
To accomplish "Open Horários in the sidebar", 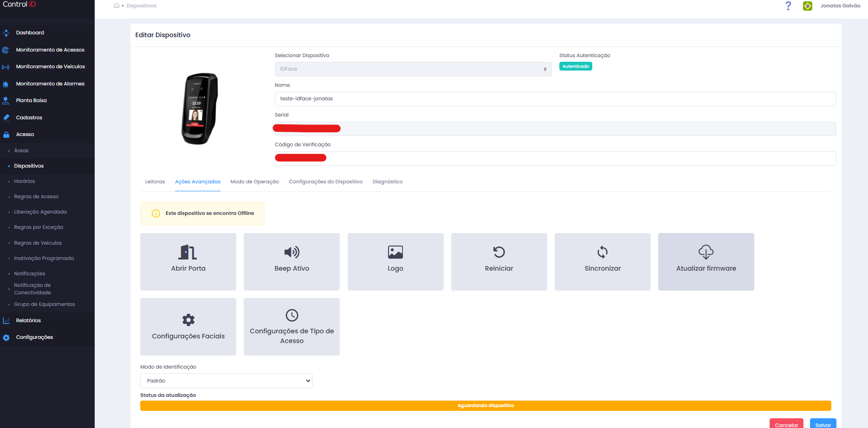I will click(x=25, y=182).
